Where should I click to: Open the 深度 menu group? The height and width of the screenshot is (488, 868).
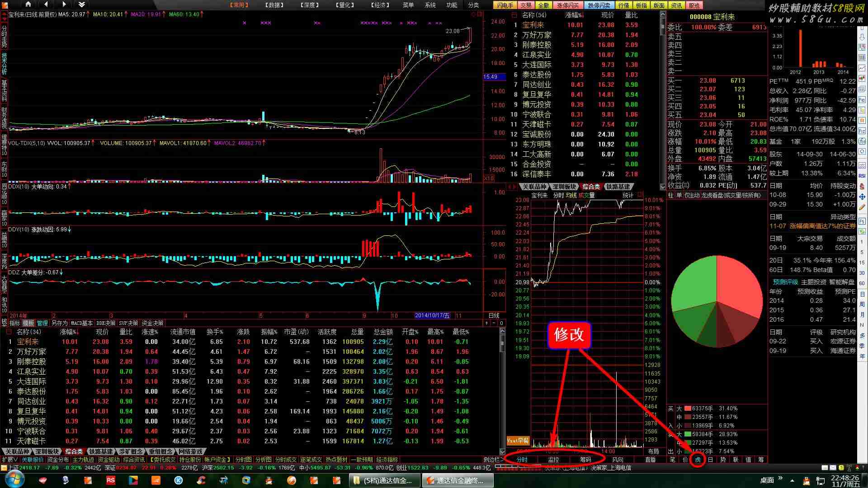[309, 5]
